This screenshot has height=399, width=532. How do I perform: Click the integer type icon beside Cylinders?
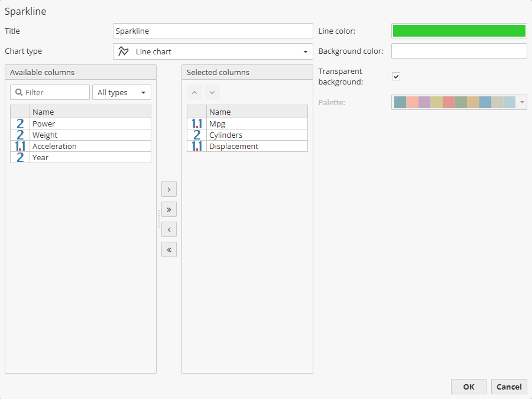(x=196, y=135)
